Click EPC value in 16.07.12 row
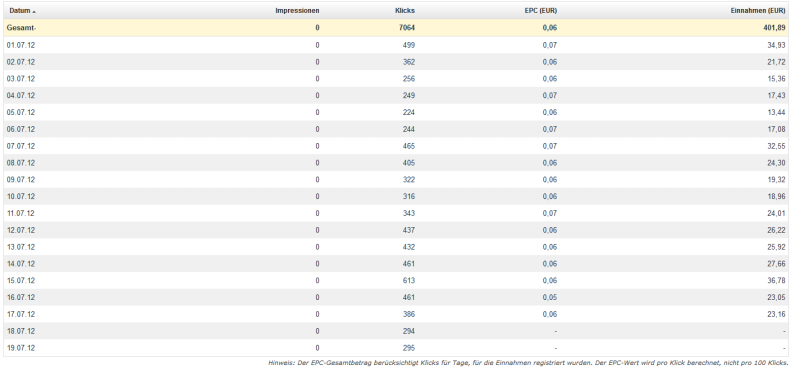Viewport: 800px width, 374px height. (x=550, y=297)
